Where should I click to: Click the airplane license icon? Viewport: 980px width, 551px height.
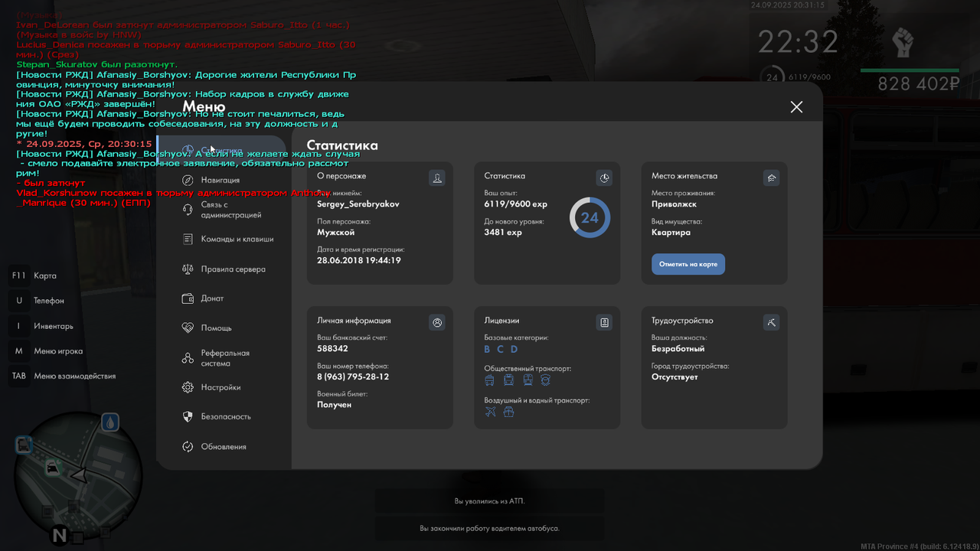[491, 412]
